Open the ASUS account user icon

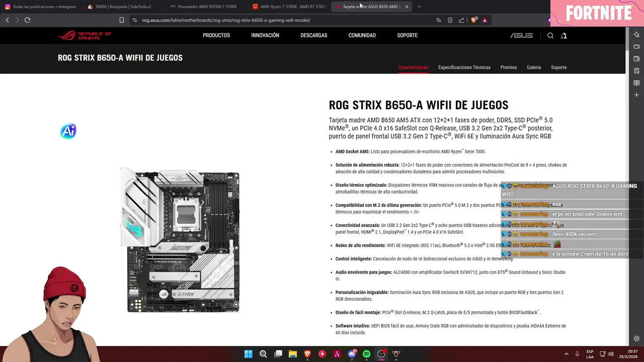pos(563,35)
